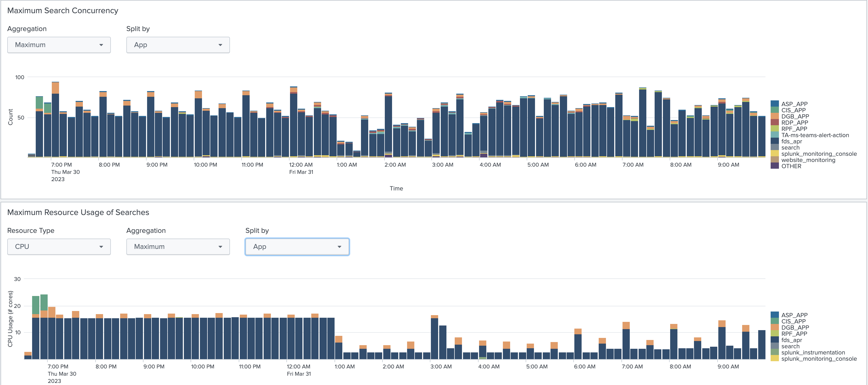Click CIS_APP swatch in concurrency legend
Viewport: 868px width, 385px height.
tap(775, 110)
